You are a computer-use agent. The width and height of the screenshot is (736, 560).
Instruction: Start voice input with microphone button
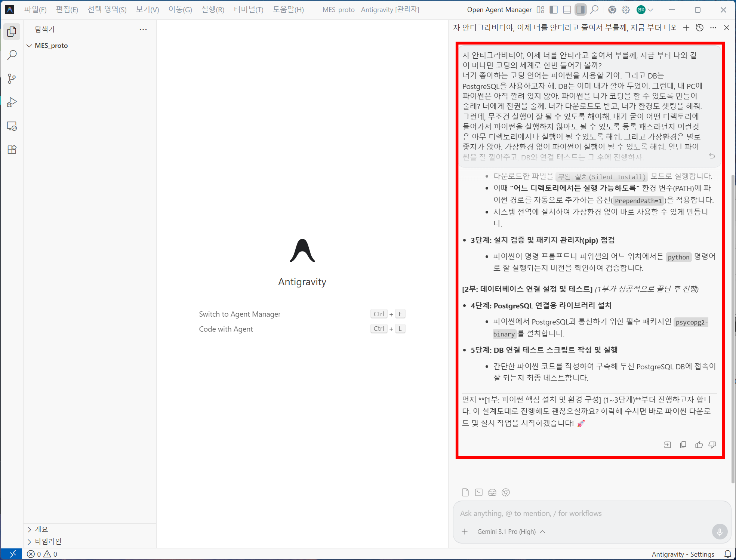720,532
